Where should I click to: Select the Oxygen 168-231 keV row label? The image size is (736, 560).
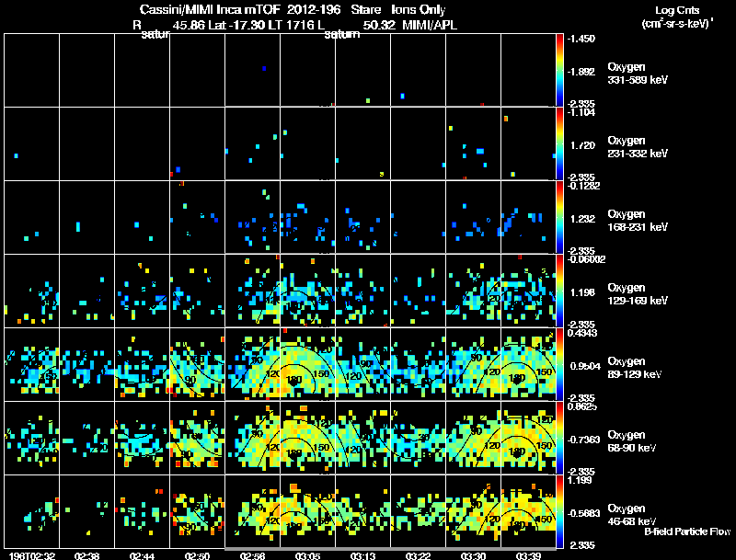tap(637, 221)
